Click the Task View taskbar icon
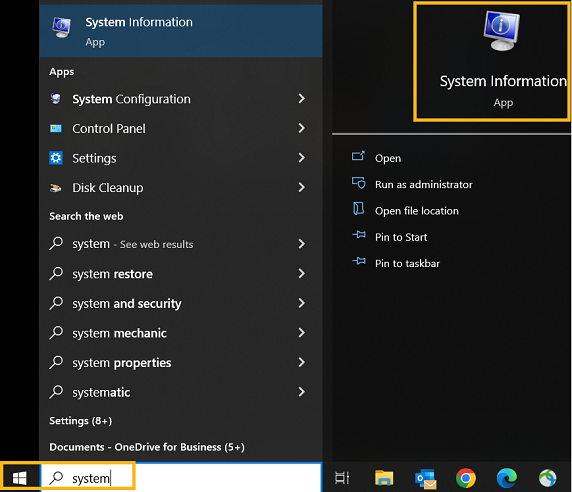The height and width of the screenshot is (492, 572). pos(342,478)
